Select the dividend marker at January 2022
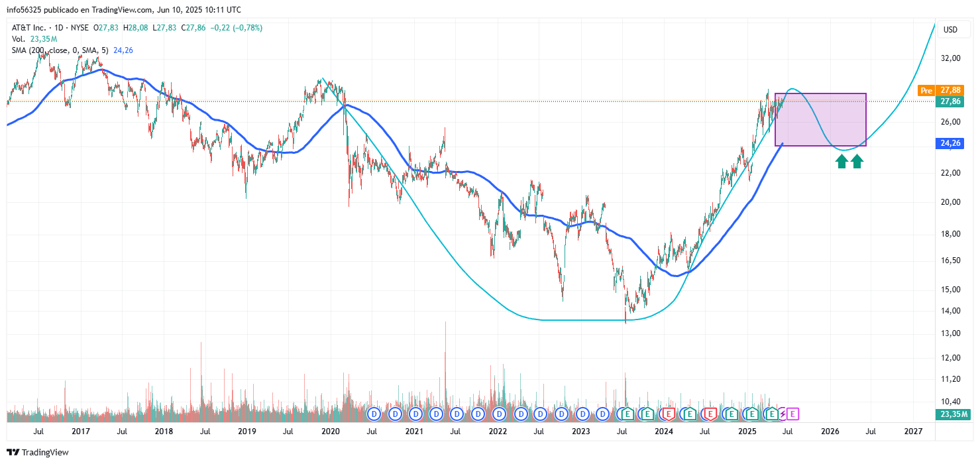Viewport: 980px width, 464px height. (499, 414)
